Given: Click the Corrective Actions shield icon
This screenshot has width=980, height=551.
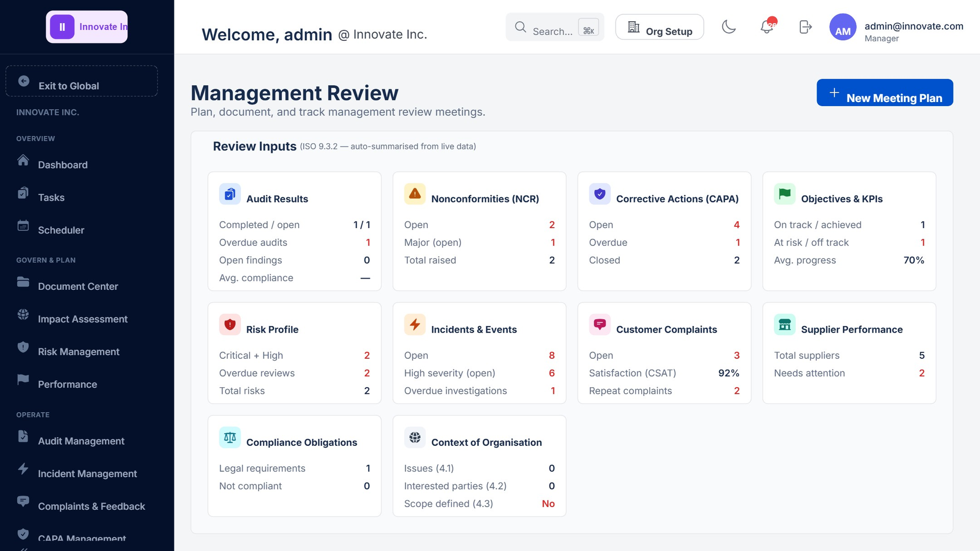Looking at the screenshot, I should click(x=600, y=194).
